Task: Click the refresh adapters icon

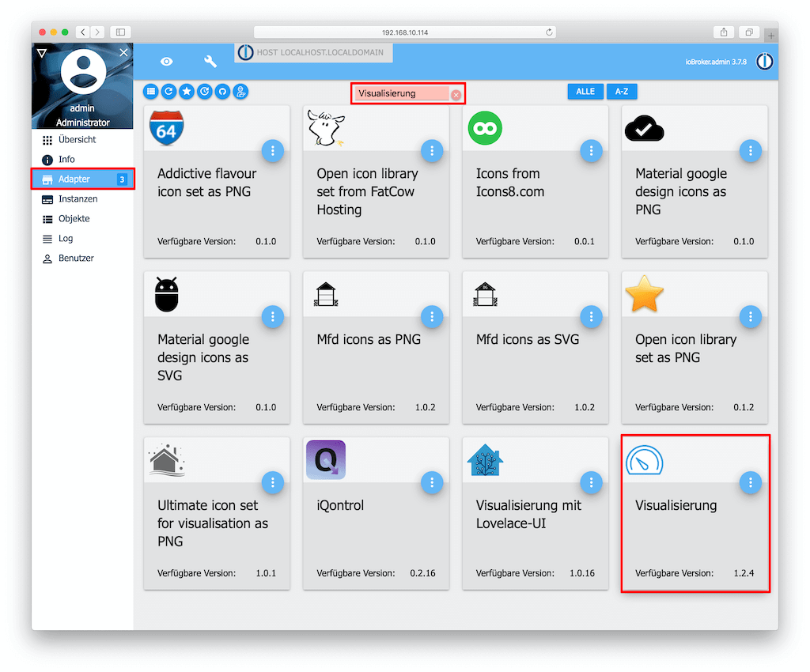Action: point(169,92)
